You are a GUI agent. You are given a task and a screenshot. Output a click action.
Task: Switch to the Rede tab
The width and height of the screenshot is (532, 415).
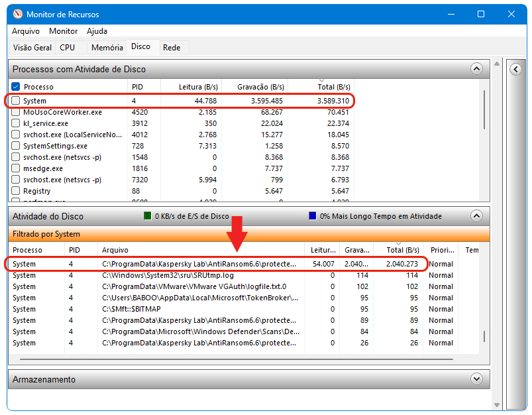click(172, 47)
